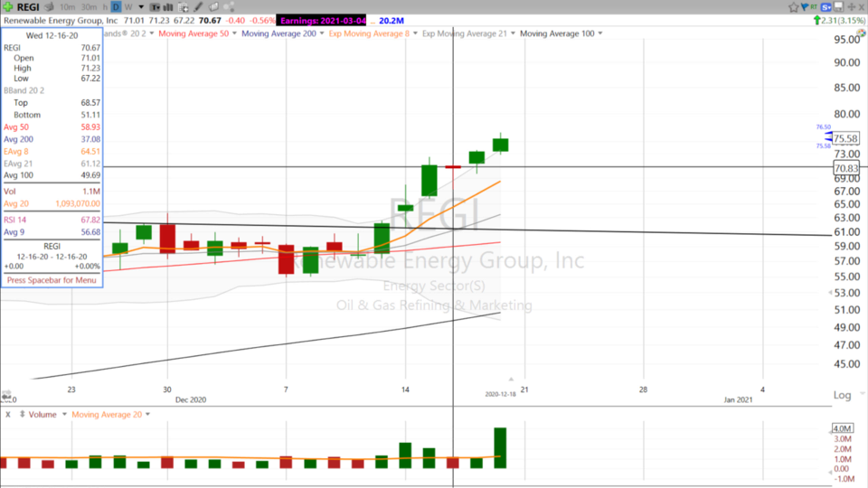This screenshot has height=488, width=868.
Task: Click the Avg 50 row in data box
Action: pos(52,127)
